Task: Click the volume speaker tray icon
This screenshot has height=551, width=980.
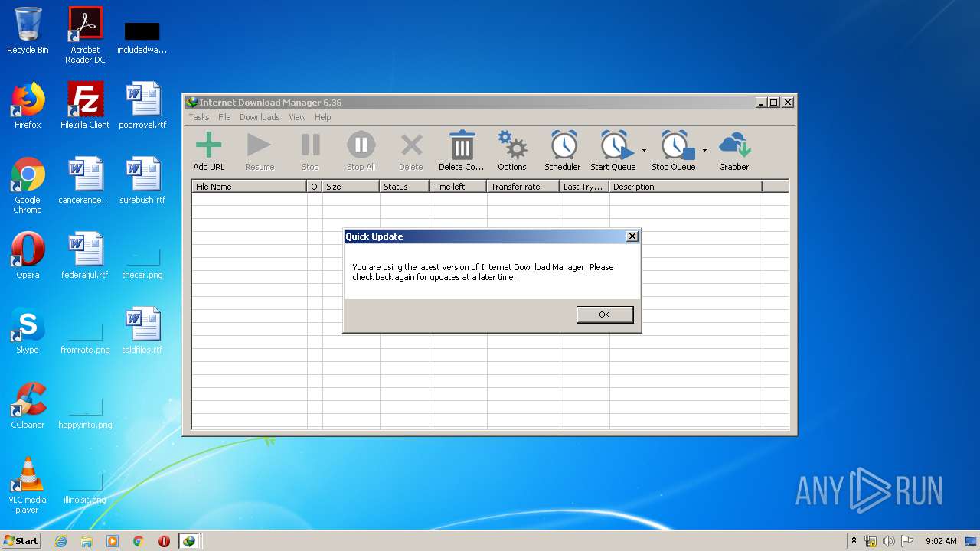Action: point(889,541)
